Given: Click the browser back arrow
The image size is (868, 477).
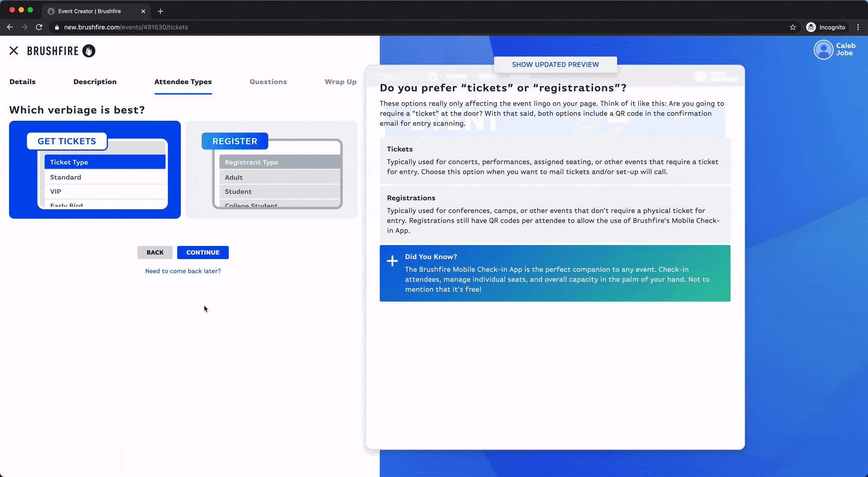Looking at the screenshot, I should [10, 27].
